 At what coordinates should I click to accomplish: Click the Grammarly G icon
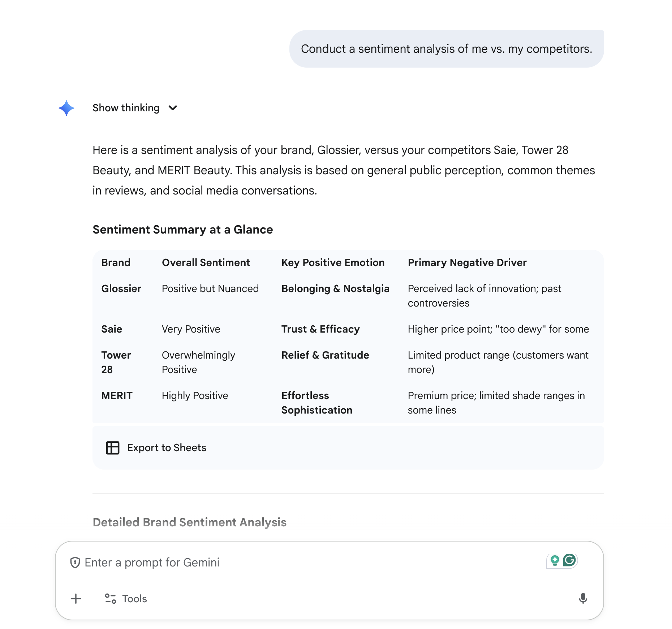[x=569, y=560]
